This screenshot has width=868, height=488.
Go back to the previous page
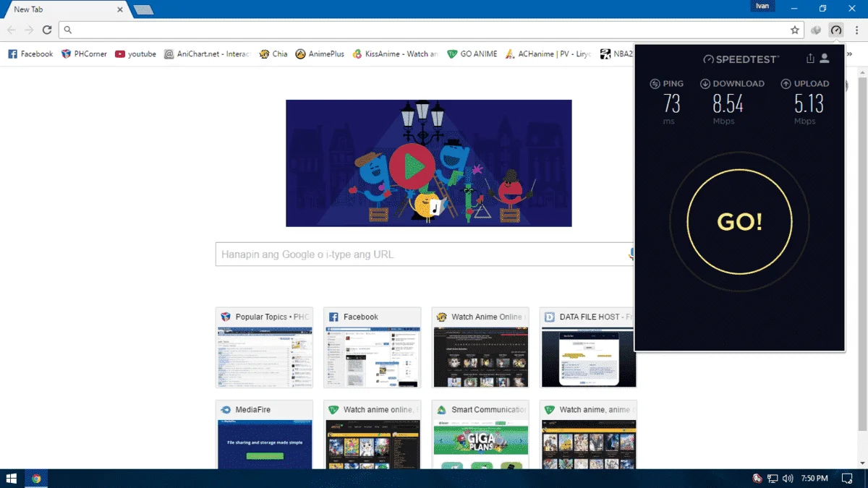click(12, 30)
